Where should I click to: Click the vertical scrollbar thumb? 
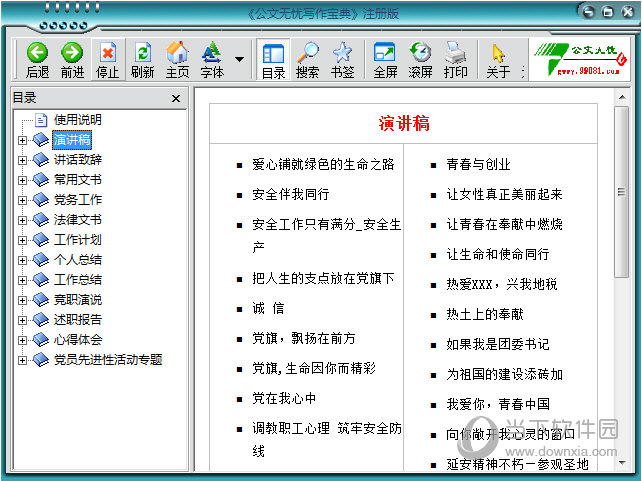622,192
